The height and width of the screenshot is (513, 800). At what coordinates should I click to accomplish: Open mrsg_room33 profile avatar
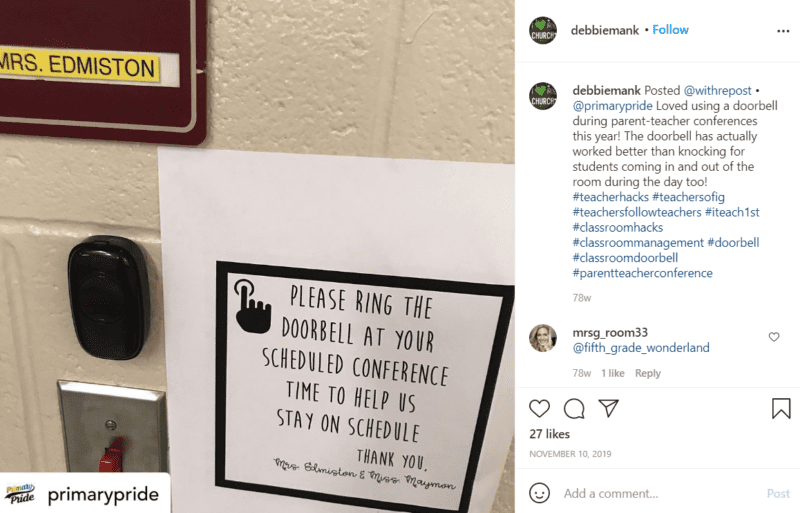click(543, 338)
